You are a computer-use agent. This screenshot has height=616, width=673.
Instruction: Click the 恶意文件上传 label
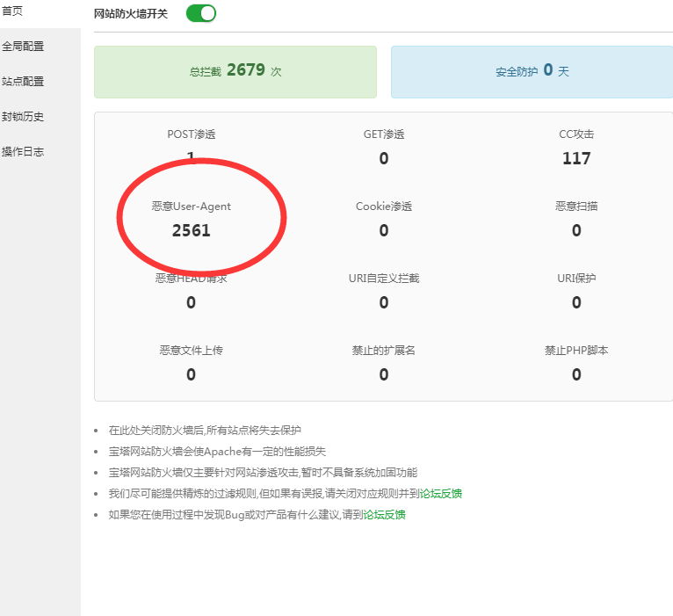(192, 351)
